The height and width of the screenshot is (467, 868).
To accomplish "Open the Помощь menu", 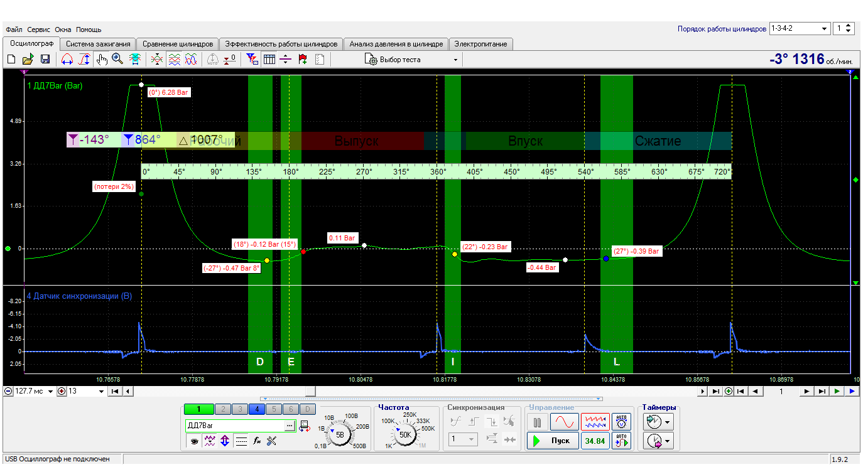I will pyautogui.click(x=89, y=30).
